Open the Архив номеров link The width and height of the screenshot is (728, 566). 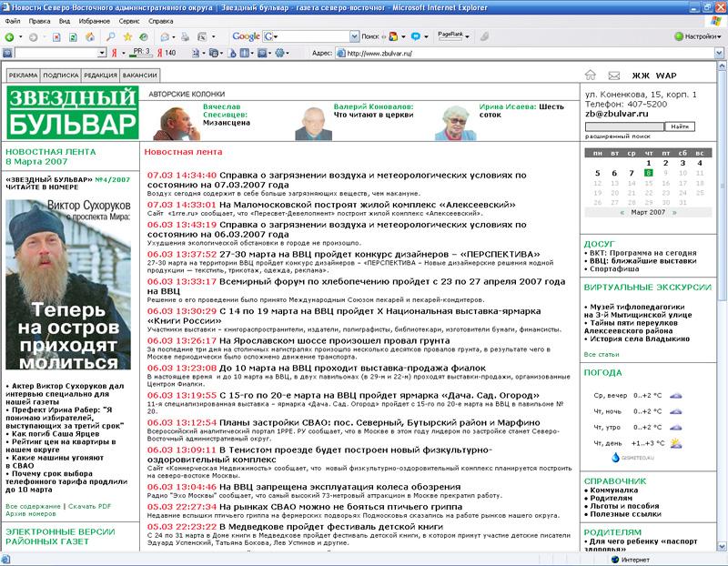coord(31,513)
